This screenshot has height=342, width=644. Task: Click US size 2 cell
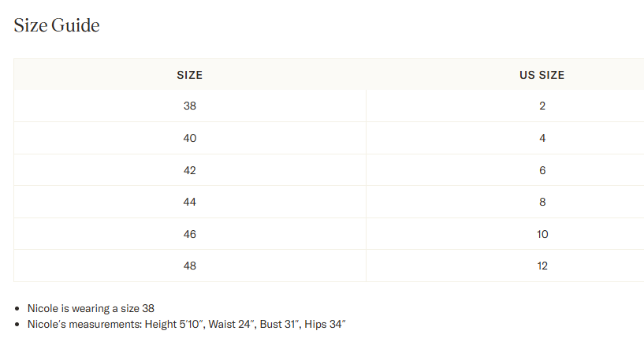tap(542, 106)
